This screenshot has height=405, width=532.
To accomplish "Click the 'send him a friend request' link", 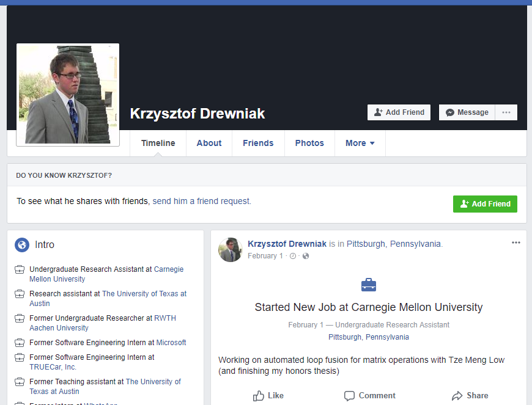I will [x=202, y=201].
